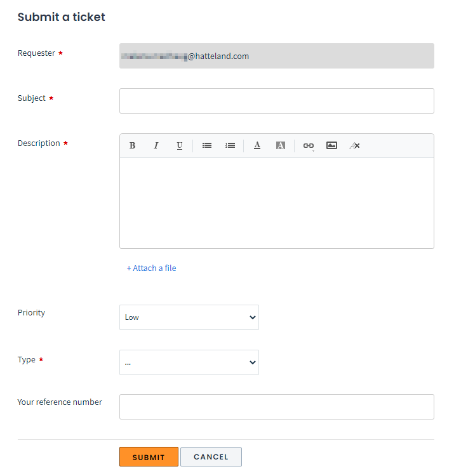Clear formatting with the eraser icon
This screenshot has width=454, height=476.
(x=355, y=145)
